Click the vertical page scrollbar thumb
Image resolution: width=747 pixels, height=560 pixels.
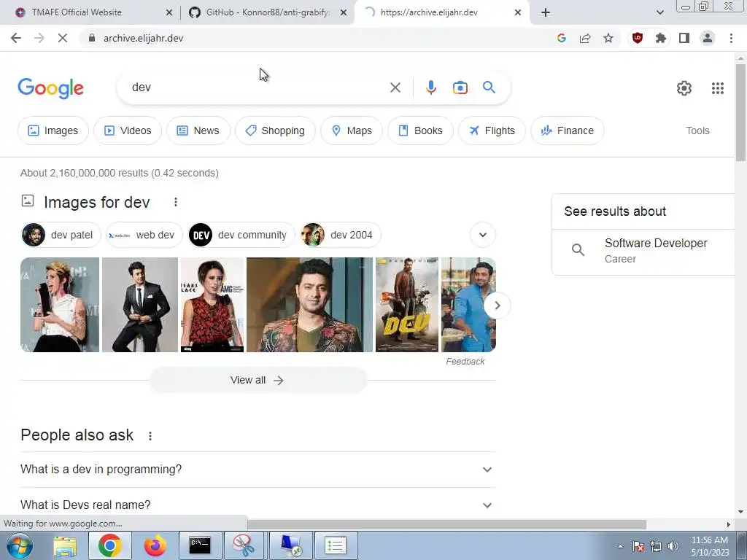click(x=741, y=113)
